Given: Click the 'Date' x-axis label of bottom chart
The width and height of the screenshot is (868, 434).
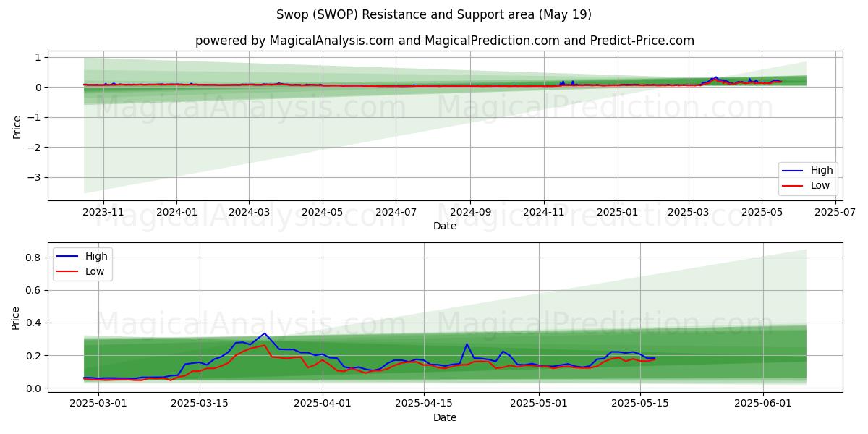Looking at the screenshot, I should pyautogui.click(x=445, y=417).
